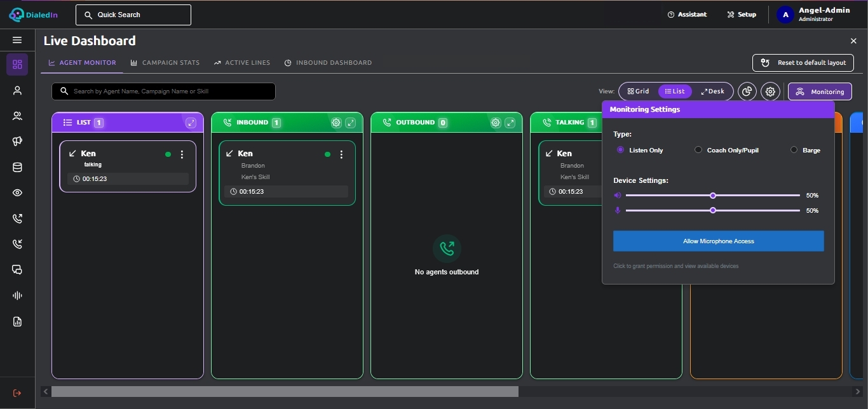Mute the microphone icon in Device Settings
The height and width of the screenshot is (409, 868).
pos(617,210)
